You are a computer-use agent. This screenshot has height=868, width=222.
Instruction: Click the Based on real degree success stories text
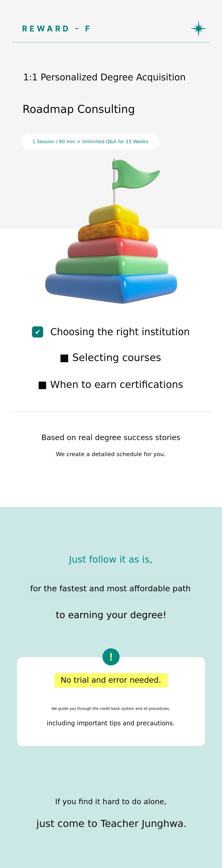111,437
